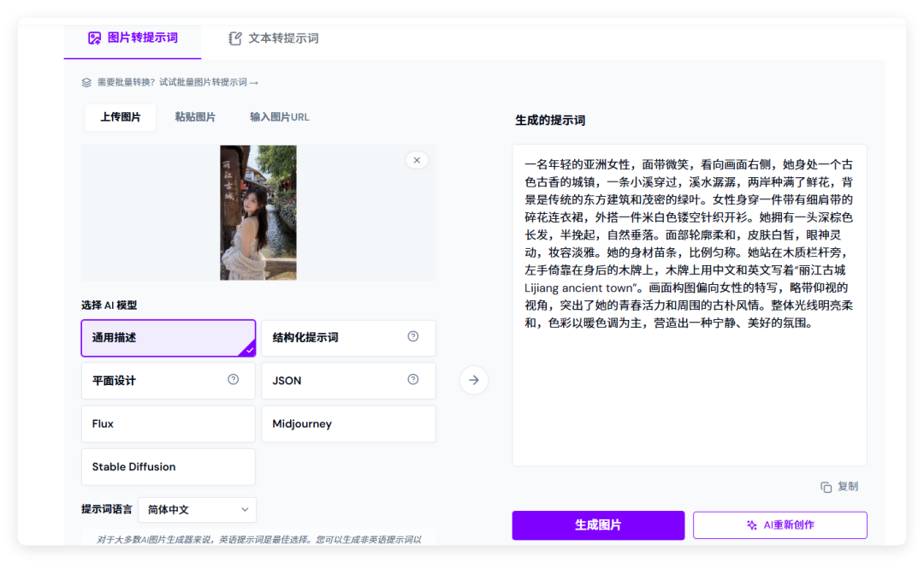
Task: Open help icon for 结构化提示词
Action: [x=413, y=336]
